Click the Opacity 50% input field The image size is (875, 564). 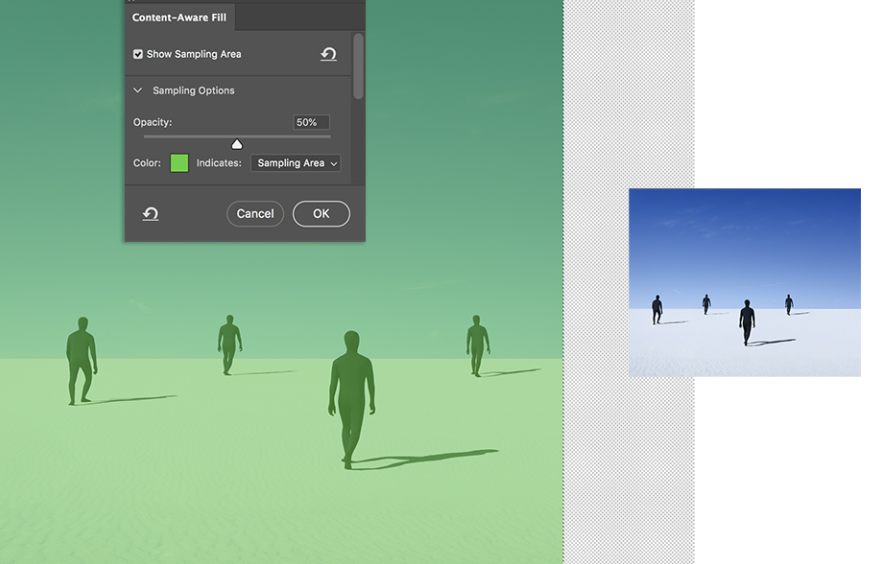311,122
